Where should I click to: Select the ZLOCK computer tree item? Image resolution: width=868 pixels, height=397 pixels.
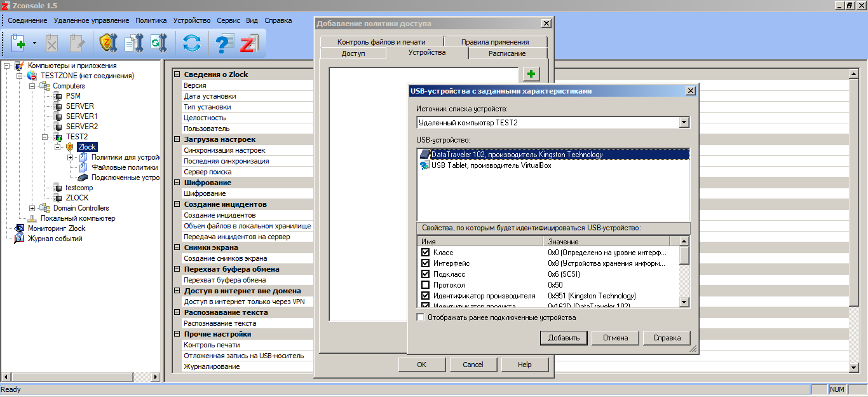(x=78, y=198)
